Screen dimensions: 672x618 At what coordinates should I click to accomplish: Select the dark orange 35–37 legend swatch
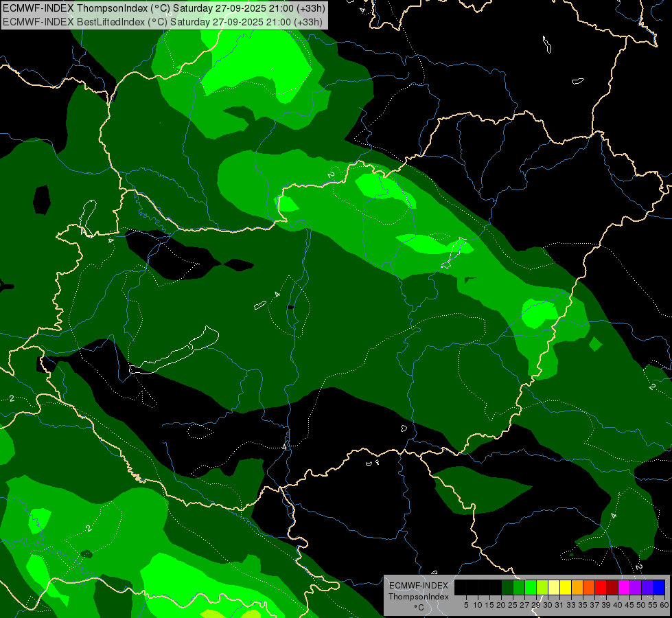click(589, 587)
